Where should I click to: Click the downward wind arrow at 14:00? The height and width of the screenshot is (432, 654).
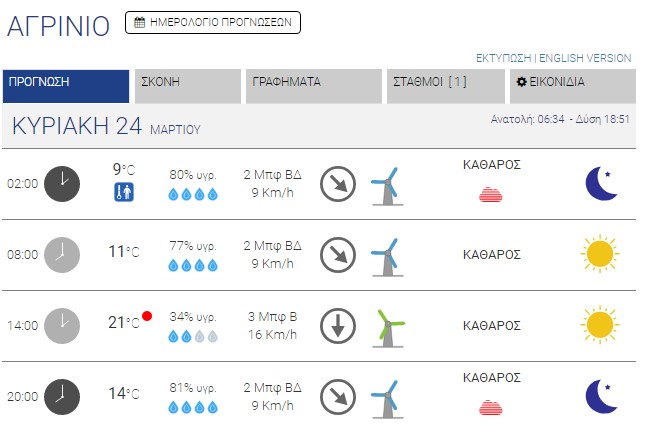(338, 325)
